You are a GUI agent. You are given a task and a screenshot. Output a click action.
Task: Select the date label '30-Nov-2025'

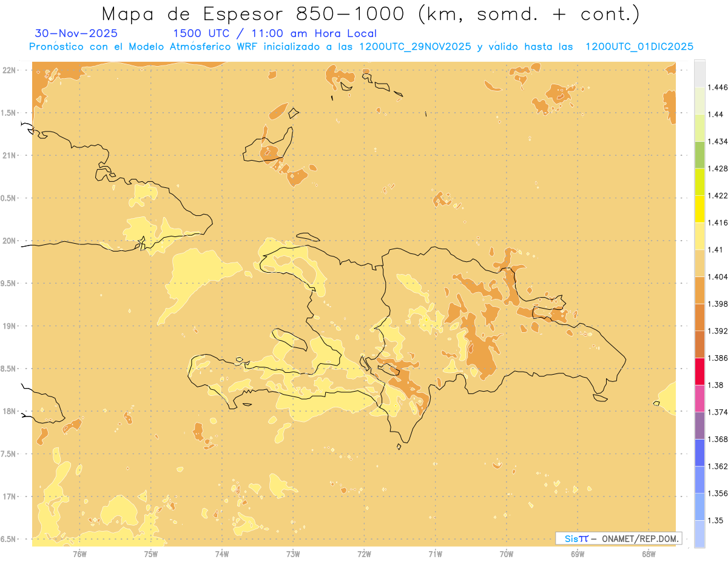pyautogui.click(x=76, y=34)
